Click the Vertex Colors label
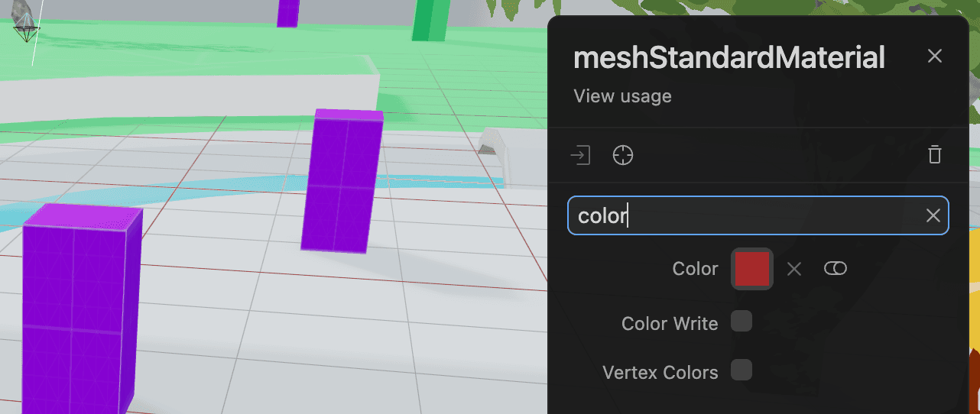 [x=660, y=373]
